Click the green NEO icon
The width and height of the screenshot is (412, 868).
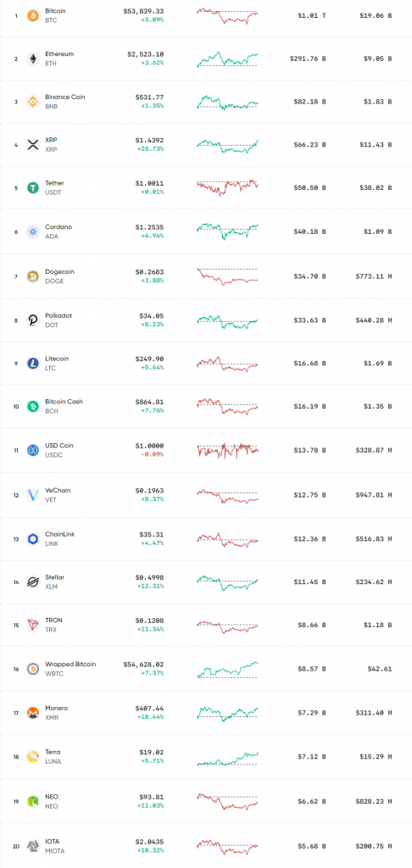(x=33, y=801)
